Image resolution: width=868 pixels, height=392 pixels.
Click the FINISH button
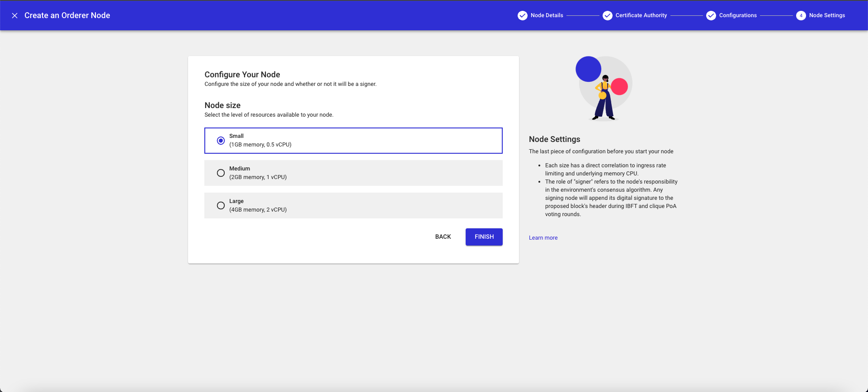484,237
